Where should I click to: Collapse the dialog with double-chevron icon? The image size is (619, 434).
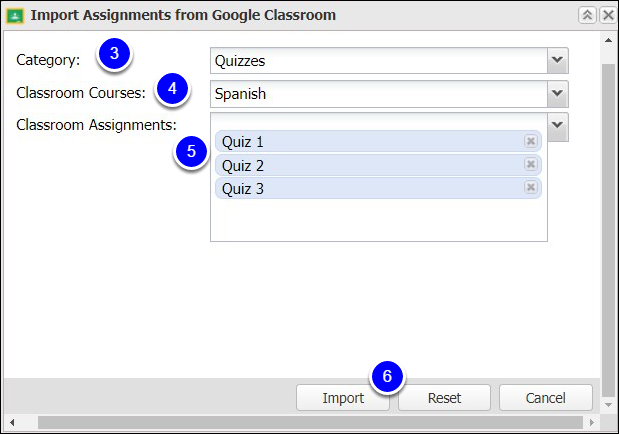click(587, 15)
